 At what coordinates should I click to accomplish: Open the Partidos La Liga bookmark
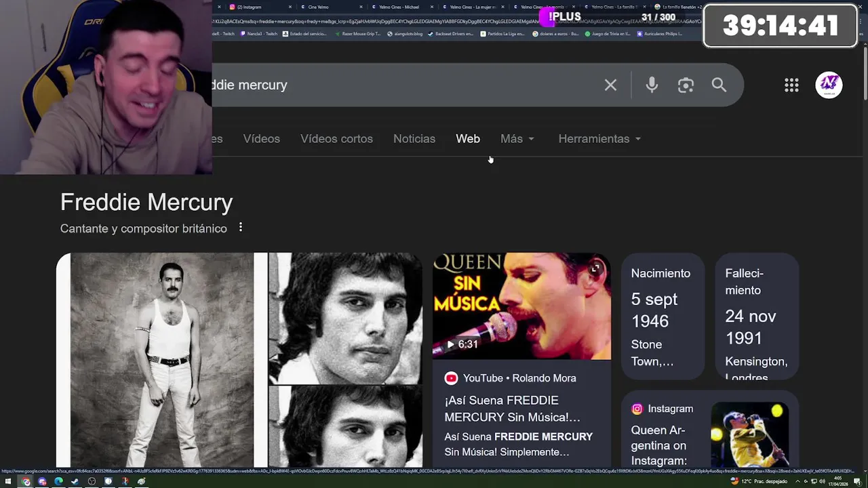click(502, 33)
